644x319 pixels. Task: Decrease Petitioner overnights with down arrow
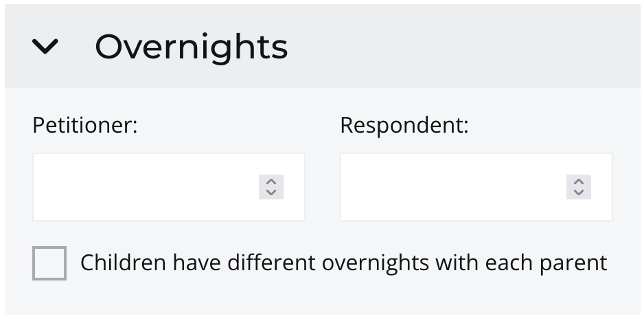coord(271,192)
